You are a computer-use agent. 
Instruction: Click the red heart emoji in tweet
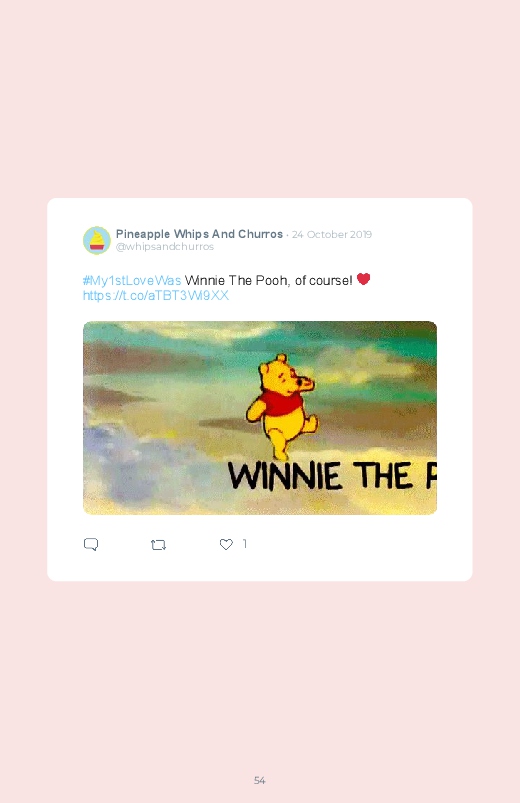pyautogui.click(x=363, y=279)
